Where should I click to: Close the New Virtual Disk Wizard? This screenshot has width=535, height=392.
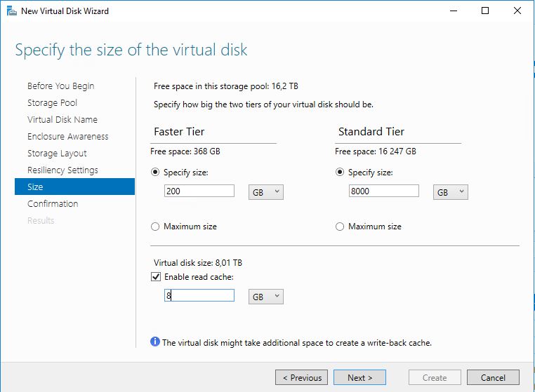click(517, 11)
